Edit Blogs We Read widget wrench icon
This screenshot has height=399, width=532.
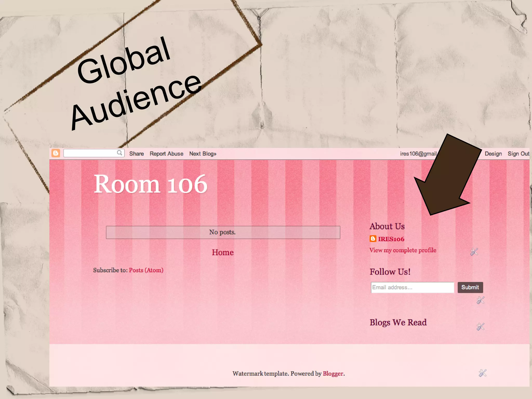point(480,327)
